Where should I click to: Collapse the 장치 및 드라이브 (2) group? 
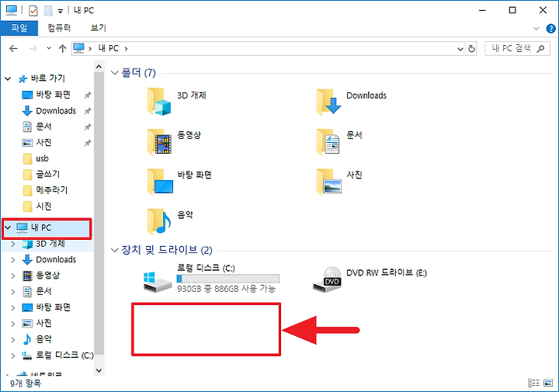click(x=114, y=250)
